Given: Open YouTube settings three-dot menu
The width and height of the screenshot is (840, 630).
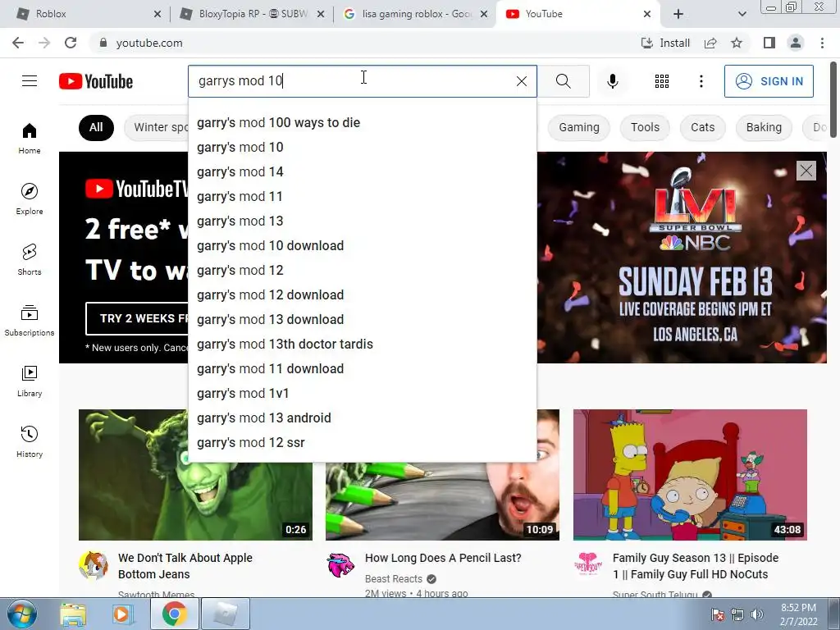Looking at the screenshot, I should (x=701, y=81).
